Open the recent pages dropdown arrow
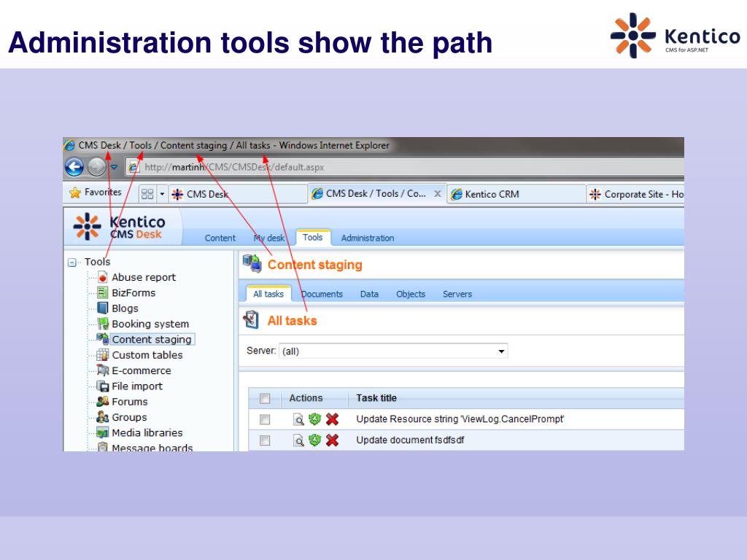The image size is (747, 560). pyautogui.click(x=115, y=167)
